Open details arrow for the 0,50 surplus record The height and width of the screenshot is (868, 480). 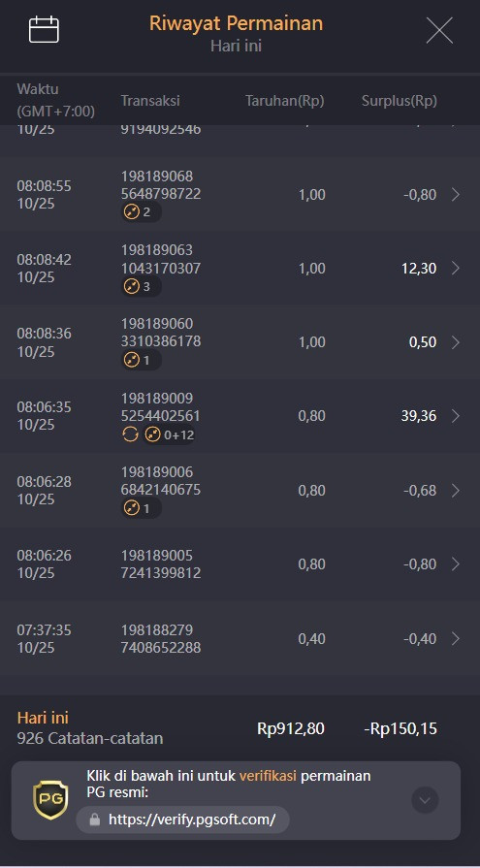click(x=455, y=342)
